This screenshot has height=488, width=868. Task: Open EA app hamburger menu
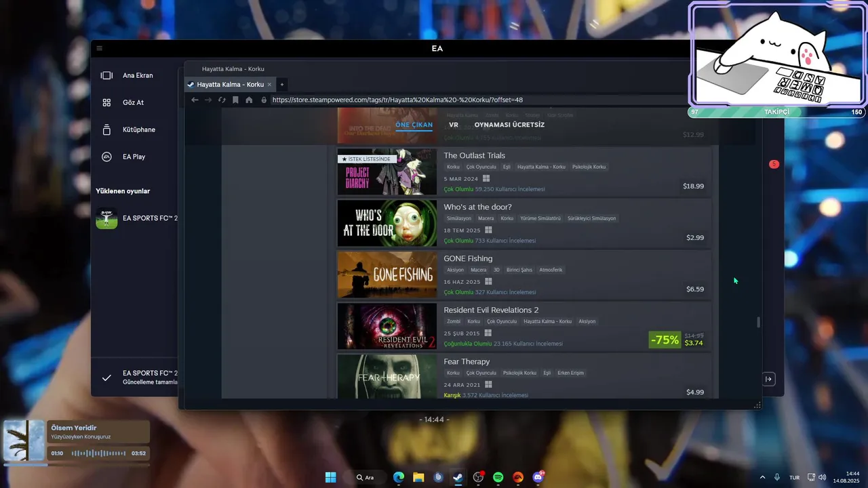click(99, 48)
